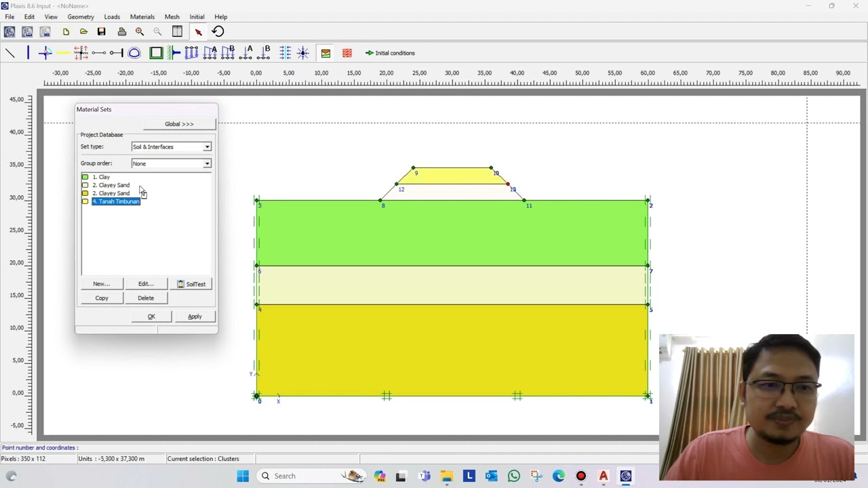This screenshot has height=488, width=868.
Task: Confirm with the OK button
Action: tap(151, 317)
